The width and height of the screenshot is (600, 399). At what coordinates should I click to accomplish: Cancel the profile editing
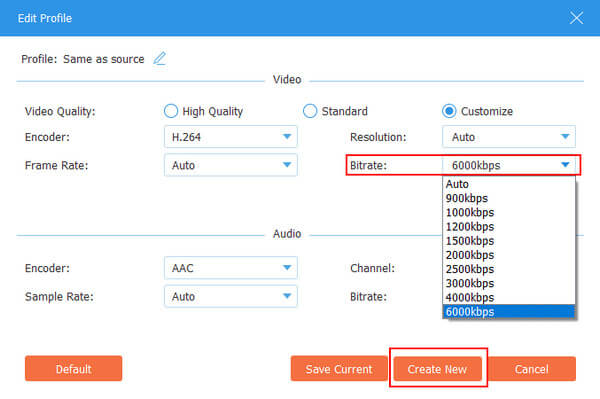tap(532, 368)
